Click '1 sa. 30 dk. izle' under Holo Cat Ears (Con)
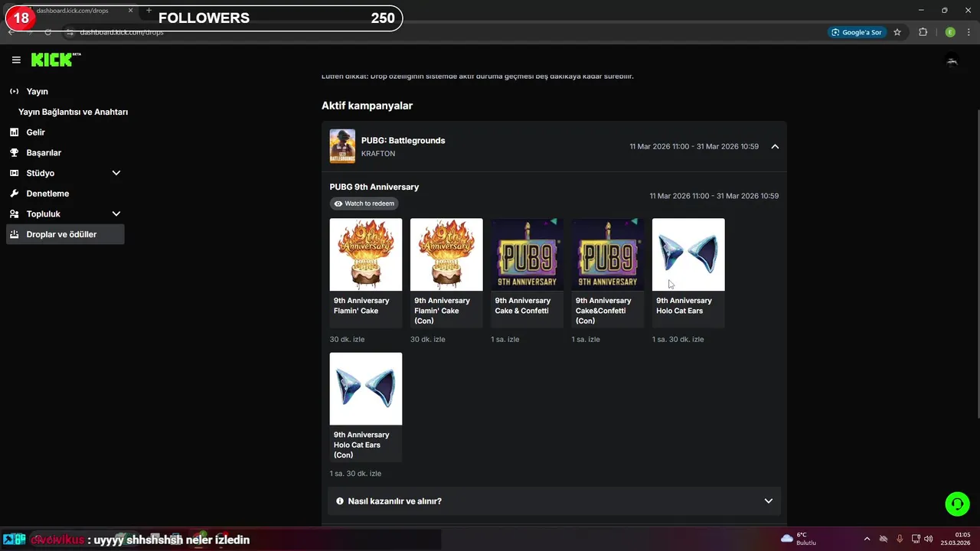The image size is (980, 551). coord(355,474)
